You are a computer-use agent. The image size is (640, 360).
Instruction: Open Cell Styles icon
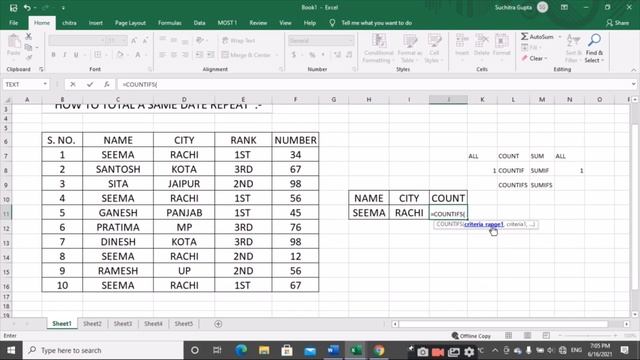[x=434, y=41]
